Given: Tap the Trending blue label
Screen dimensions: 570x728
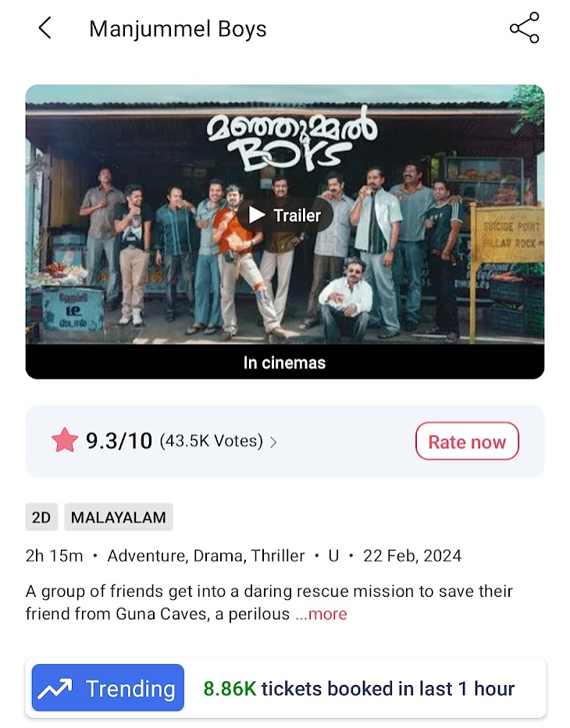Looking at the screenshot, I should (x=108, y=687).
